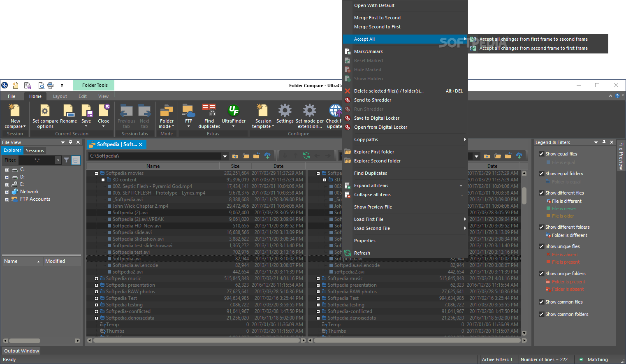Click the Modified column header in File View
The height and width of the screenshot is (364, 626).
point(62,261)
